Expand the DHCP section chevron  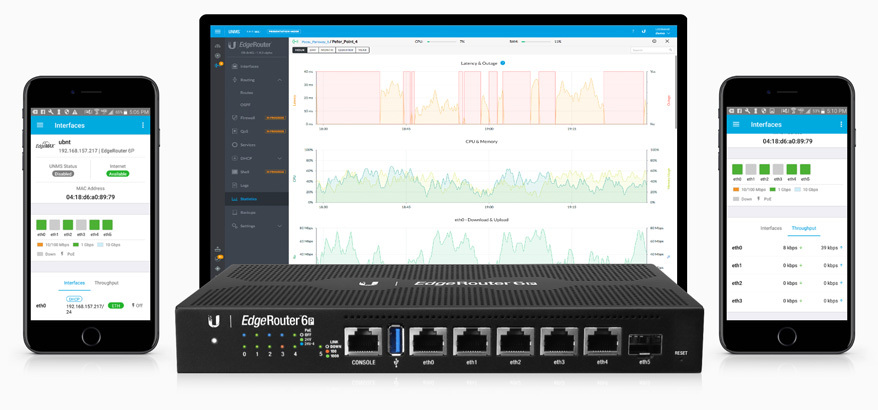pos(279,159)
